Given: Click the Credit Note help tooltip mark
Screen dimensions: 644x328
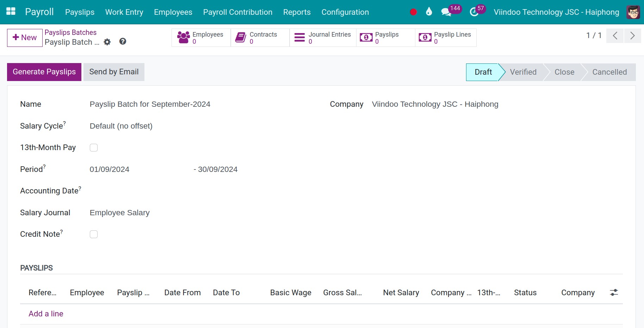Looking at the screenshot, I should (62, 231).
